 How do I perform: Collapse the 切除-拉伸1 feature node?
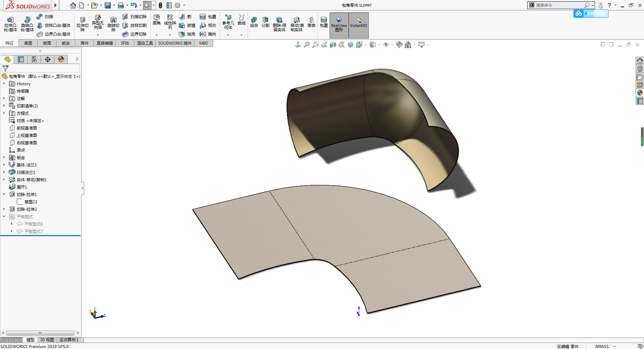pos(4,195)
